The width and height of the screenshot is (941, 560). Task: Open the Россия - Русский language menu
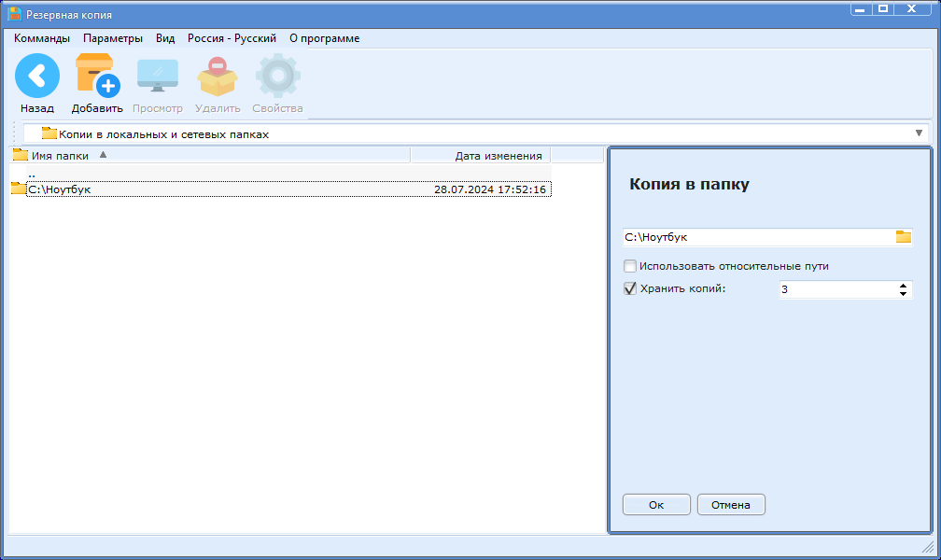tap(232, 38)
